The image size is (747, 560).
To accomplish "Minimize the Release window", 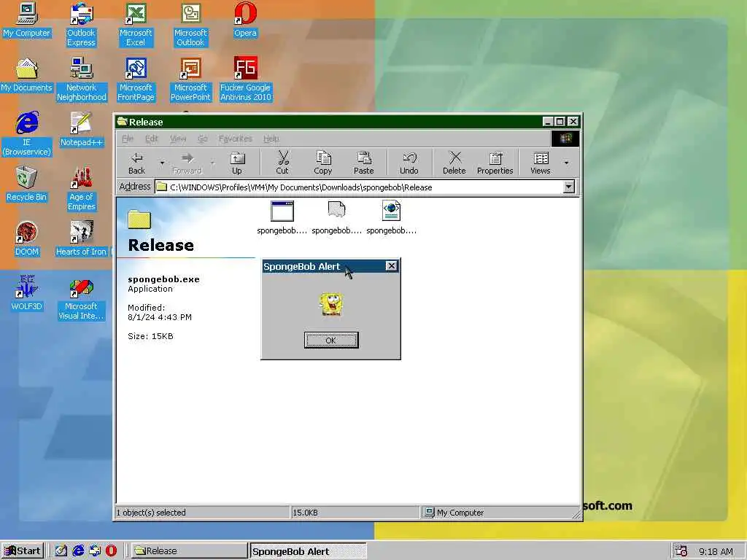I will (548, 122).
